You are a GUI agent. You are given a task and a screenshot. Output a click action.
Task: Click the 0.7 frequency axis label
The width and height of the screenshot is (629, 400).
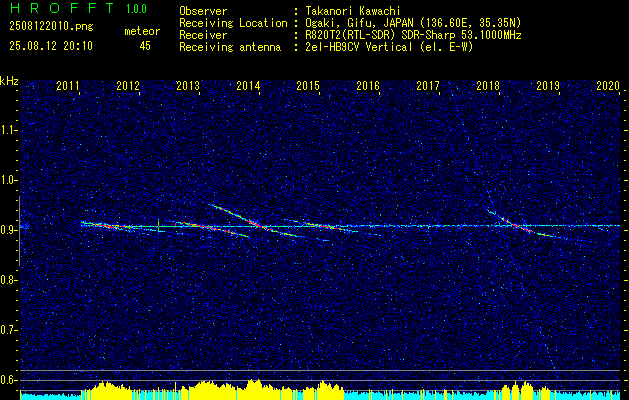pyautogui.click(x=8, y=330)
